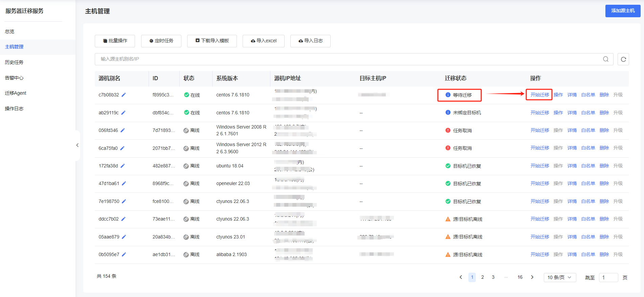Image resolution: width=644 pixels, height=297 pixels.
Task: Click 开始迁移 for host c7b08b32
Action: 540,95
